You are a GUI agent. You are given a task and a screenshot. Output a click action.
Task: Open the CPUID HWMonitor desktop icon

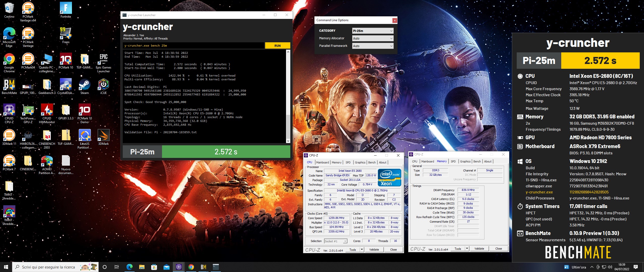[x=47, y=114]
